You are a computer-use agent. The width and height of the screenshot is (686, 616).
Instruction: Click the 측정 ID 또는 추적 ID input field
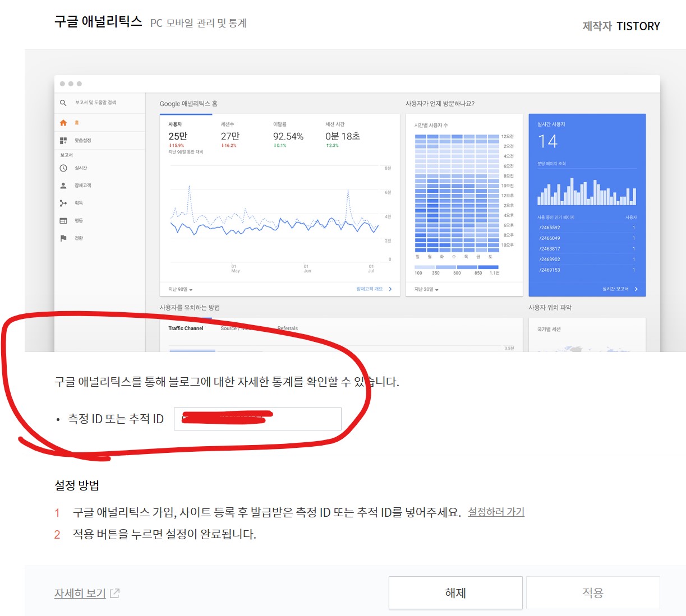coord(257,419)
